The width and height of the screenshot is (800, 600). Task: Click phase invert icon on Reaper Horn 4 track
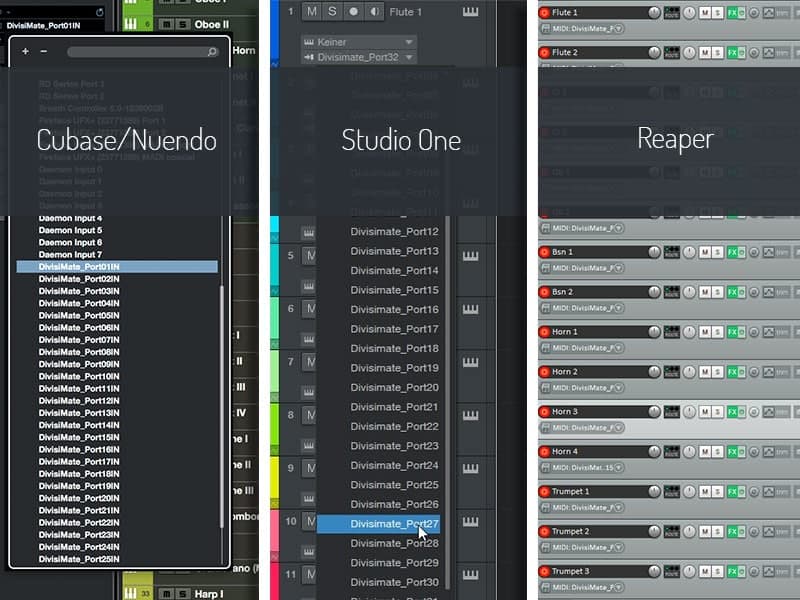754,452
